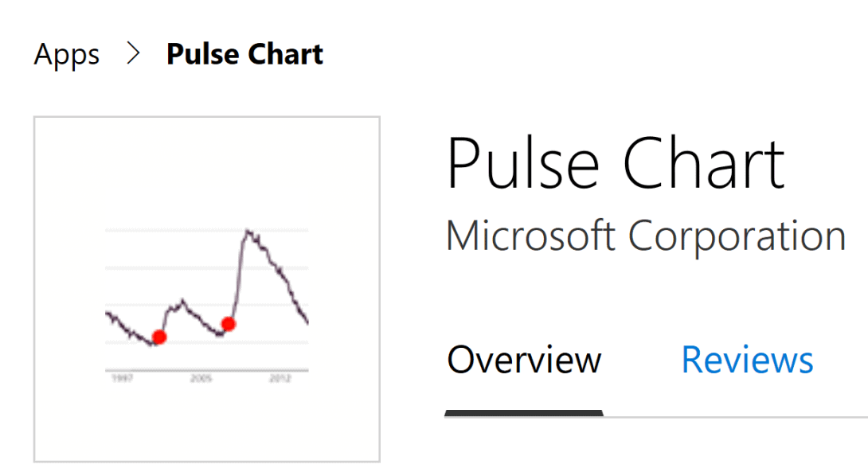Navigate back via the Apps breadcrumb
The height and width of the screenshot is (472, 868).
pyautogui.click(x=66, y=53)
